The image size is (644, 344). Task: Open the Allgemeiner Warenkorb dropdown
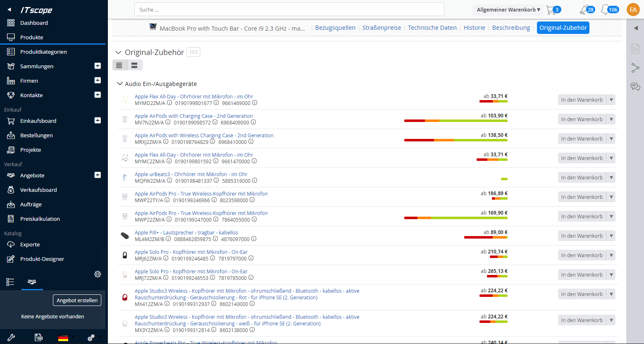tap(508, 10)
